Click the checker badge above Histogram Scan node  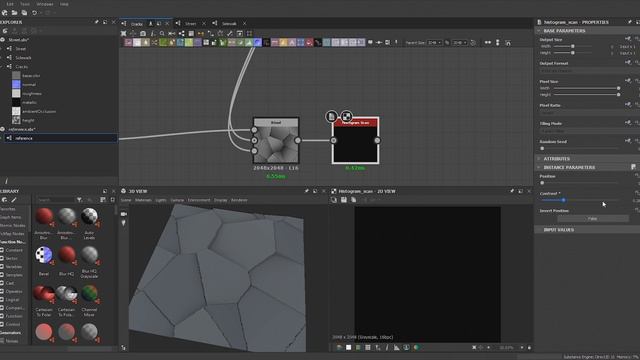point(347,117)
